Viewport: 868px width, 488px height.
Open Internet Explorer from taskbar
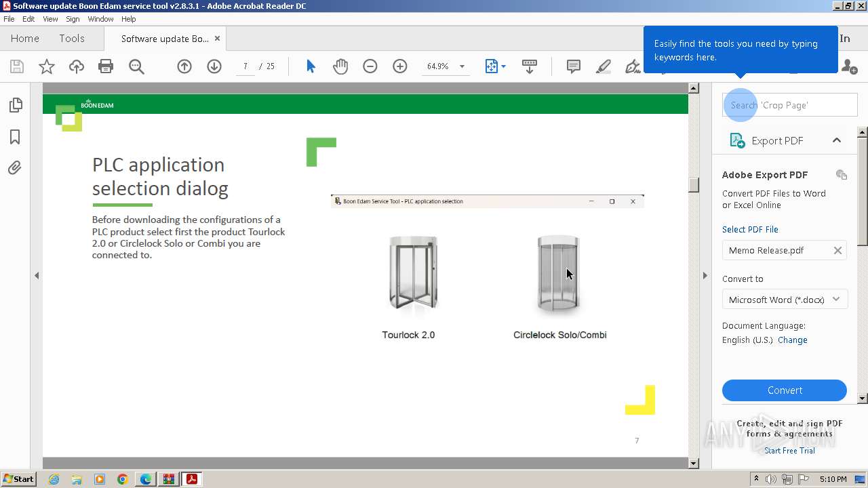(54, 479)
